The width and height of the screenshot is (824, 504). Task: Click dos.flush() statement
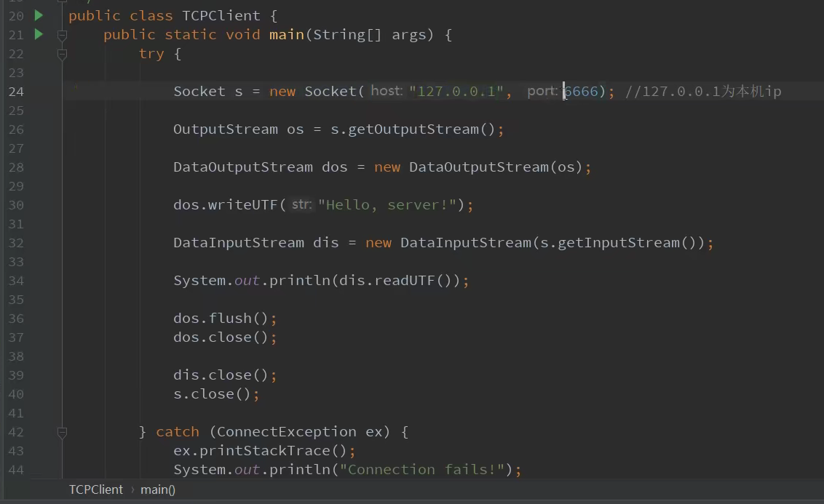tap(225, 318)
